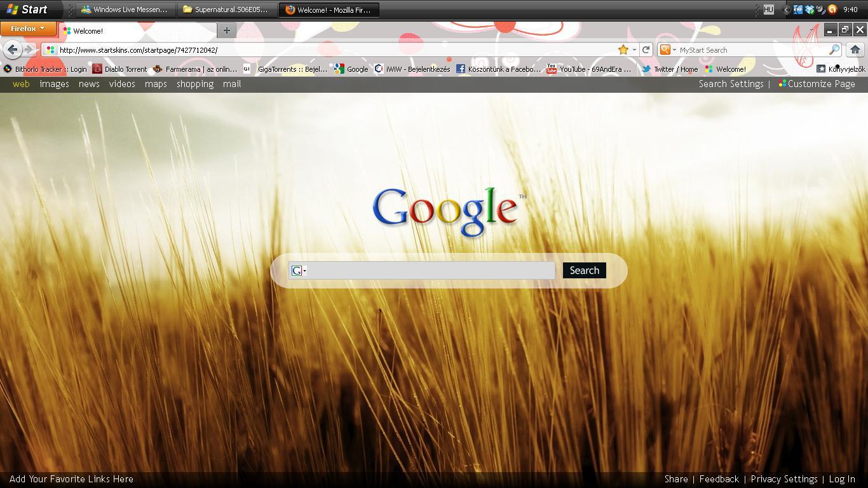868x488 pixels.
Task: Open the GigaTorrents bookmark
Action: (x=285, y=69)
